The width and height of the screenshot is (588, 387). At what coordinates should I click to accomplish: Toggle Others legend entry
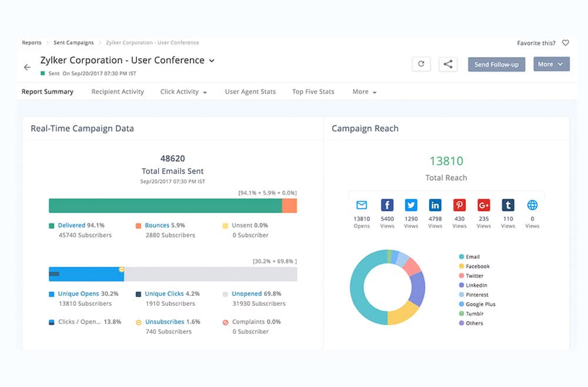(471, 323)
